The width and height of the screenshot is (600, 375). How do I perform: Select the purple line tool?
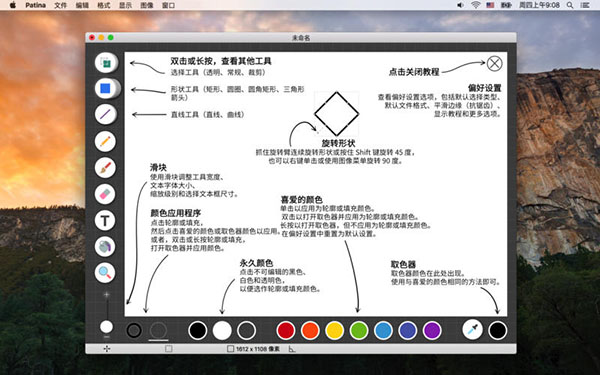click(x=105, y=114)
